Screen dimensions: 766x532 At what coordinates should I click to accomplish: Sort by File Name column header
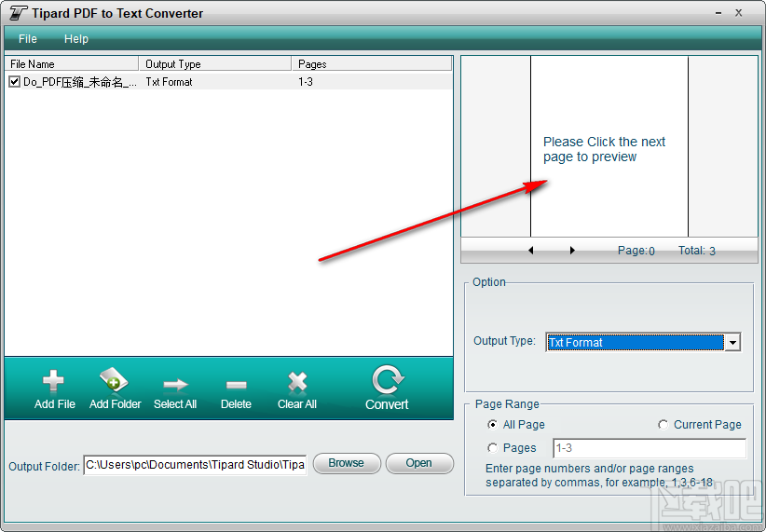tap(72, 64)
